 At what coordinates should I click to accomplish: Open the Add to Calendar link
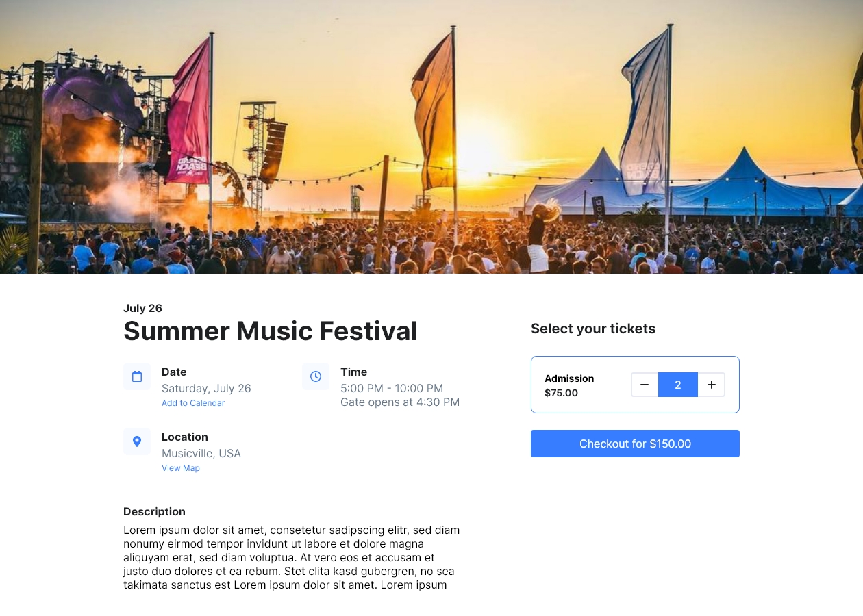tap(193, 403)
